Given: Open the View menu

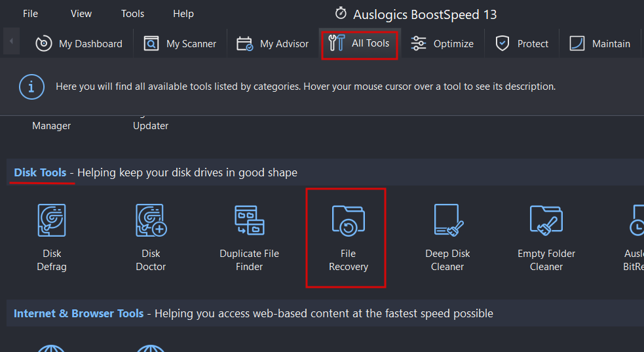Looking at the screenshot, I should tap(81, 14).
